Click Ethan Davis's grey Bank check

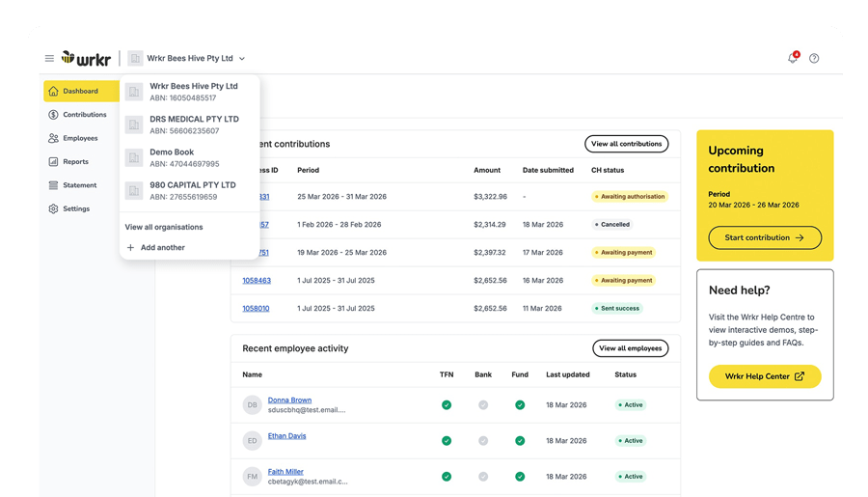483,441
